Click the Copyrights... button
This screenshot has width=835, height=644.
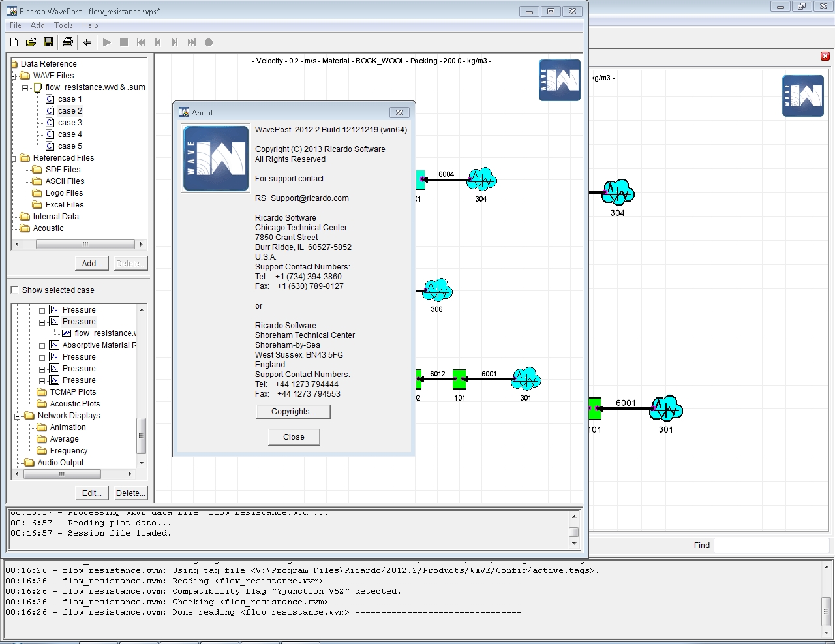click(293, 412)
